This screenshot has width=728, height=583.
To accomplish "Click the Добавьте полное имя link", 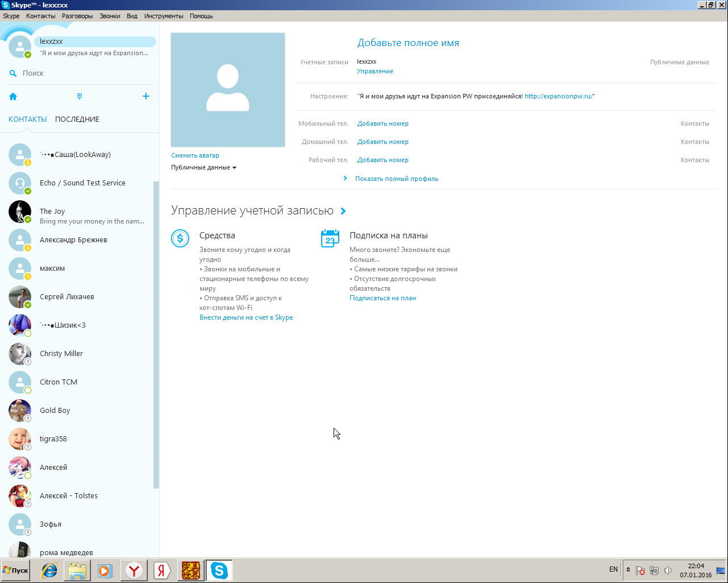I will tap(408, 43).
